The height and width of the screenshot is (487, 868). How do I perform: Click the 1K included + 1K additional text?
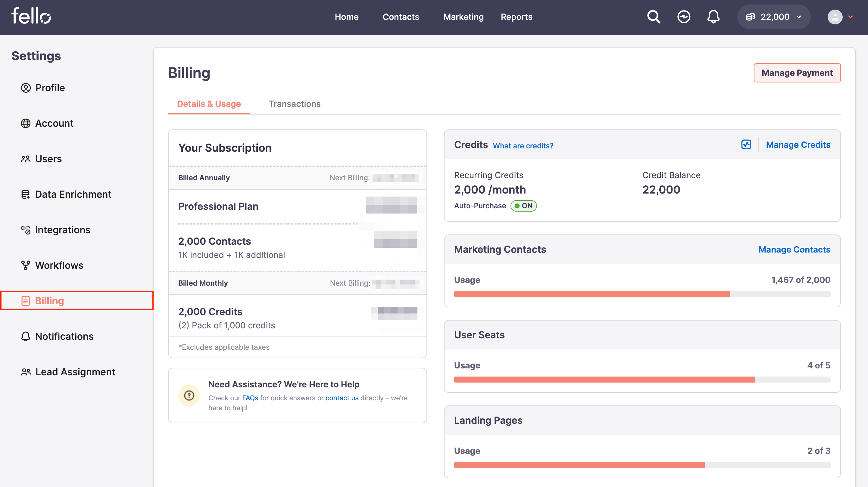pyautogui.click(x=232, y=255)
